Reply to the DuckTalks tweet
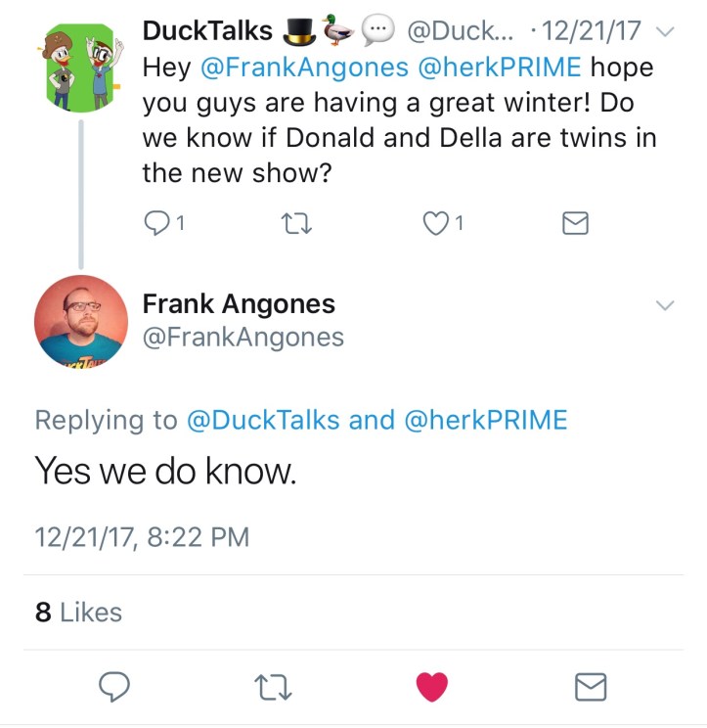Screen dimensions: 707x728 (157, 224)
